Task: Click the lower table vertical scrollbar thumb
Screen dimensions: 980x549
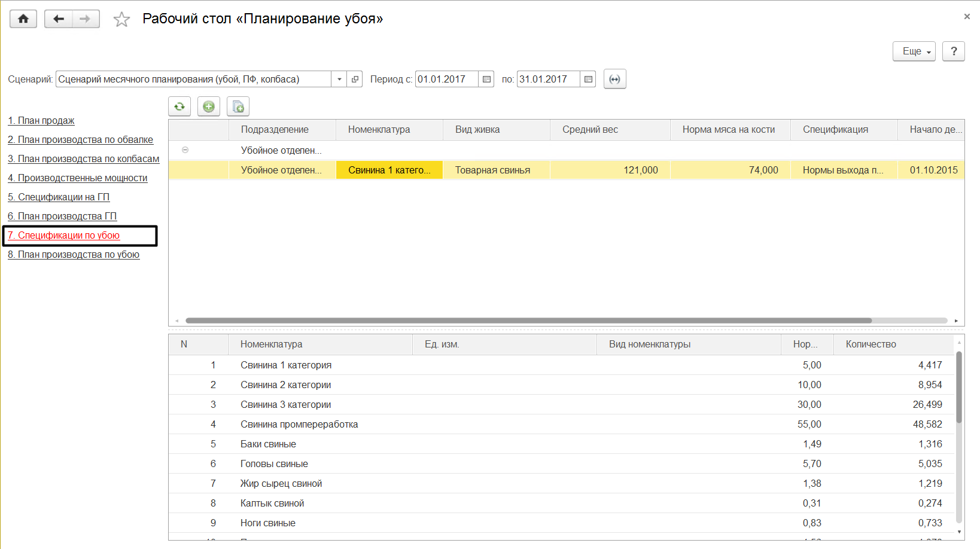Action: pyautogui.click(x=959, y=388)
